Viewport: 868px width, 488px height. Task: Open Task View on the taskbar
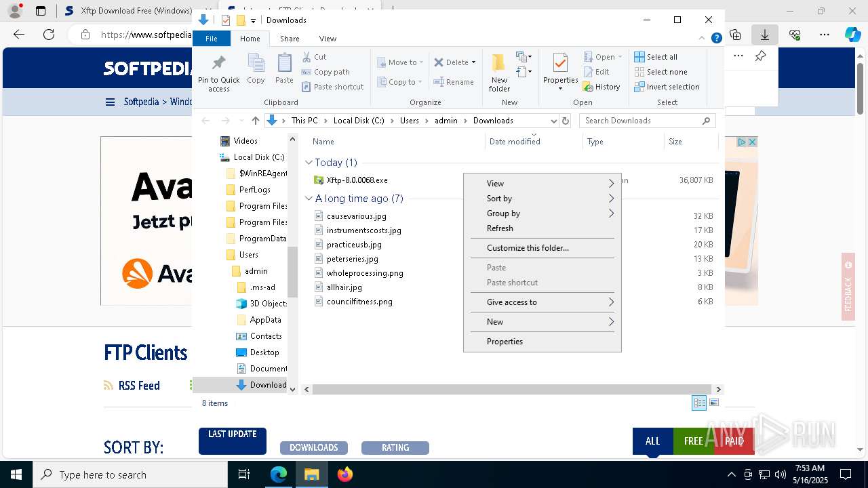pos(245,474)
